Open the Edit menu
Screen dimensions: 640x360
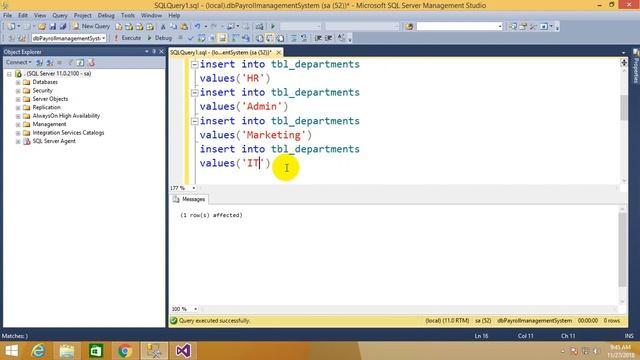pyautogui.click(x=23, y=15)
